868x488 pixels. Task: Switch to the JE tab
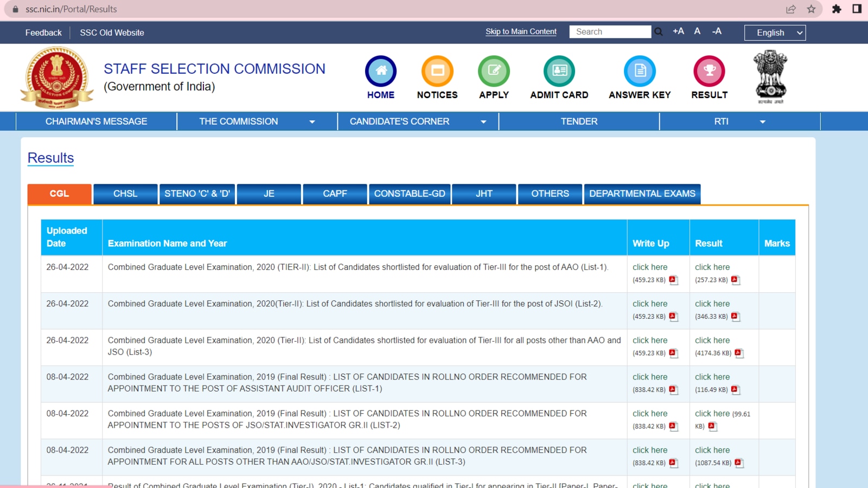click(x=269, y=194)
